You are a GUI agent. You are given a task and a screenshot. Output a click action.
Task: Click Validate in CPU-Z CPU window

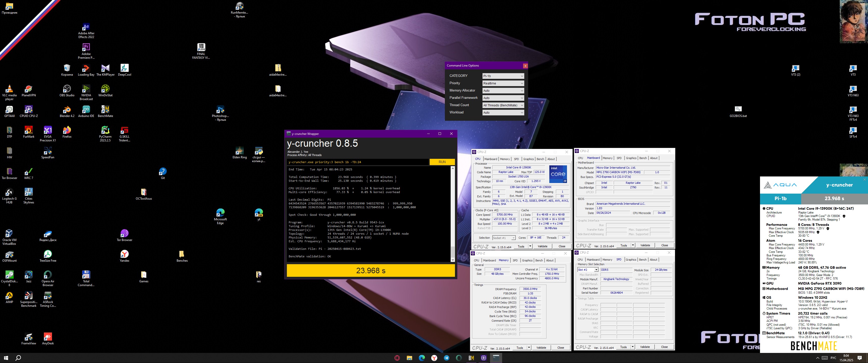pyautogui.click(x=542, y=246)
